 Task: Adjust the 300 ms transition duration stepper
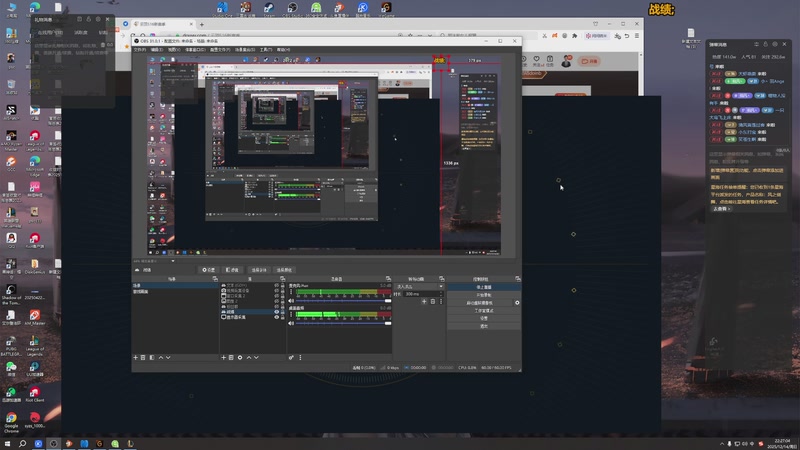[x=441, y=294]
